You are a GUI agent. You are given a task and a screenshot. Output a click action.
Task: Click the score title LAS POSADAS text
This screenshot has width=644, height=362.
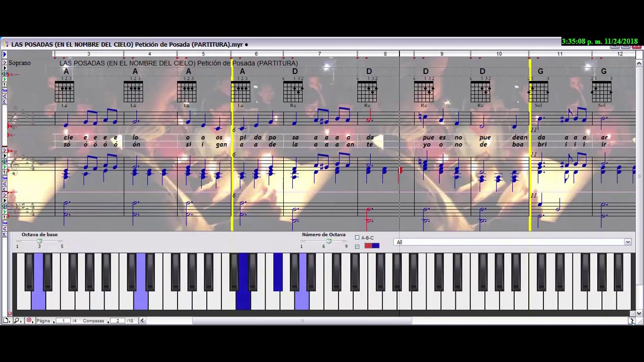point(179,63)
